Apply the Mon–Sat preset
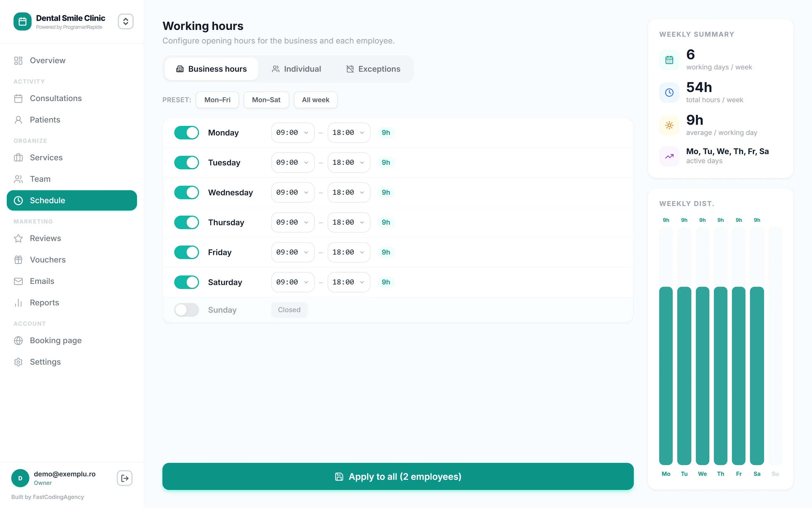The image size is (812, 508). coord(266,100)
